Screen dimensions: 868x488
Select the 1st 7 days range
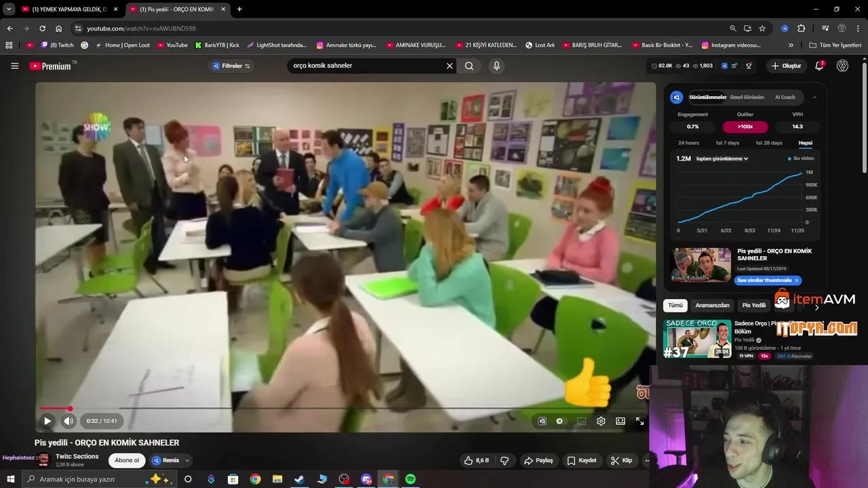point(727,143)
